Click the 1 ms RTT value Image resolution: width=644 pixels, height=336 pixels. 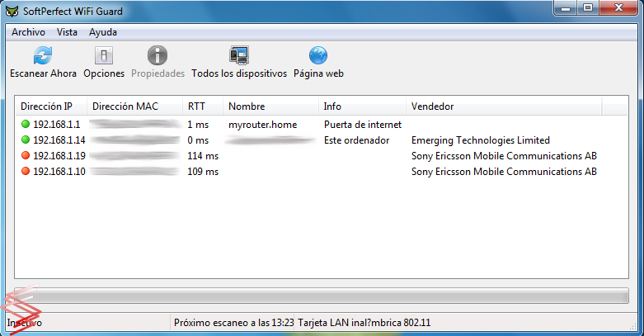(x=198, y=125)
